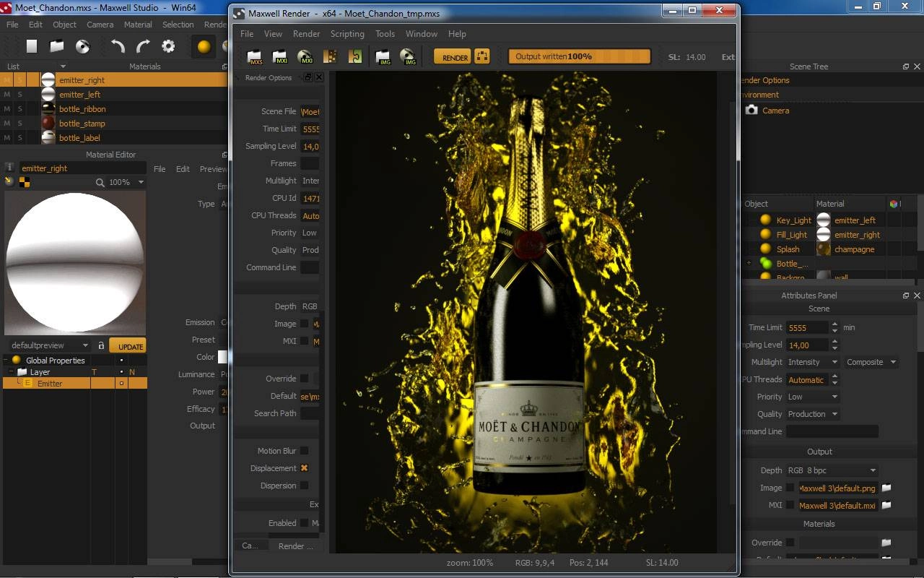Viewport: 924px width, 578px height.
Task: Open Preview menu in Material Editor
Action: point(213,169)
